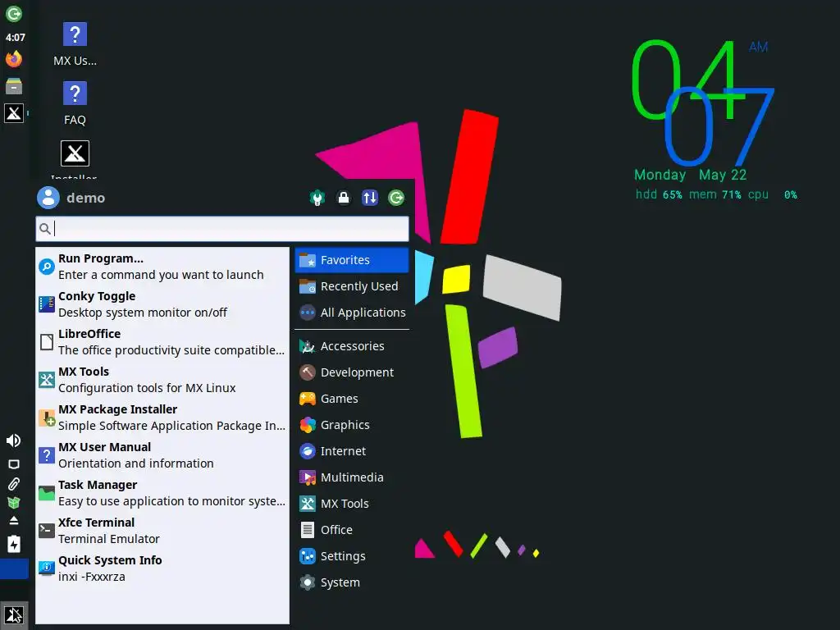Open MX Tools favorites entry
The width and height of the screenshot is (840, 630).
pos(162,380)
